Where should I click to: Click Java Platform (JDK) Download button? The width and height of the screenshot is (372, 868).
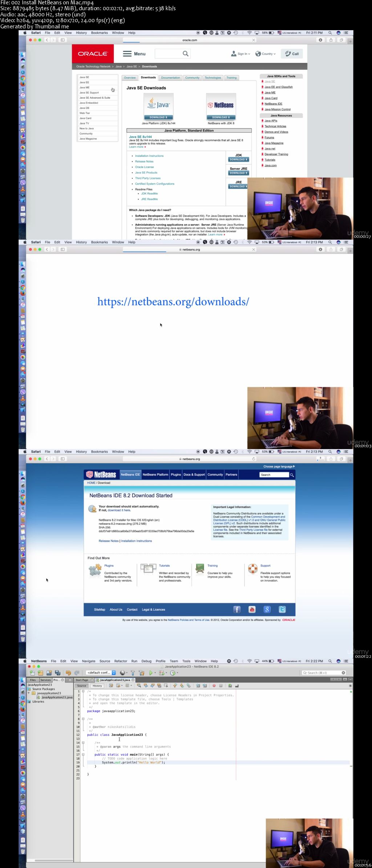coord(158,117)
